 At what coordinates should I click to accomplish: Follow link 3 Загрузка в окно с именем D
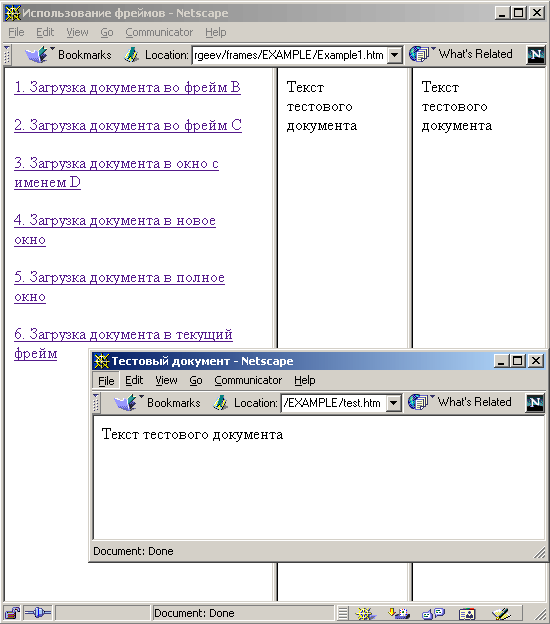pyautogui.click(x=116, y=173)
